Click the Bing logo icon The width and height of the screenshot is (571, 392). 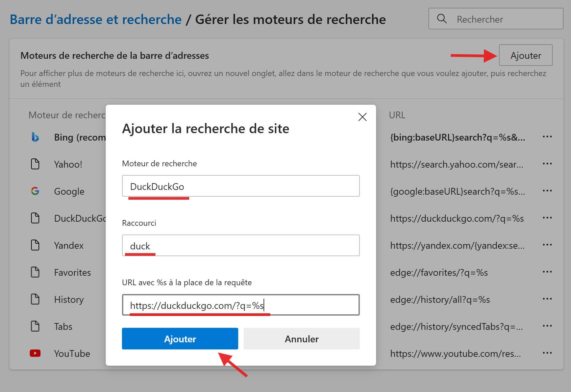click(x=35, y=137)
